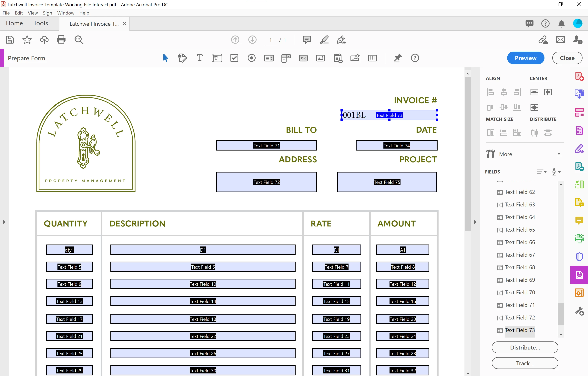Switch to the Tools tab

click(x=41, y=23)
